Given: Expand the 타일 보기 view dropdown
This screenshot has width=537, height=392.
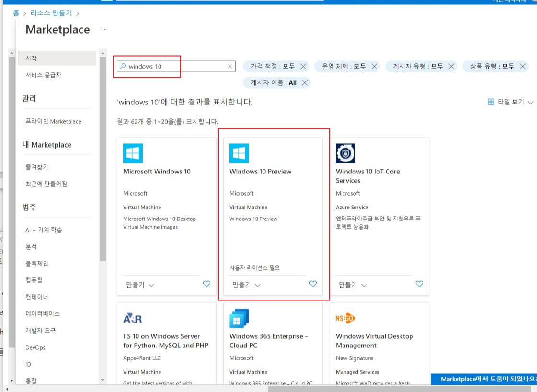Looking at the screenshot, I should click(x=530, y=103).
